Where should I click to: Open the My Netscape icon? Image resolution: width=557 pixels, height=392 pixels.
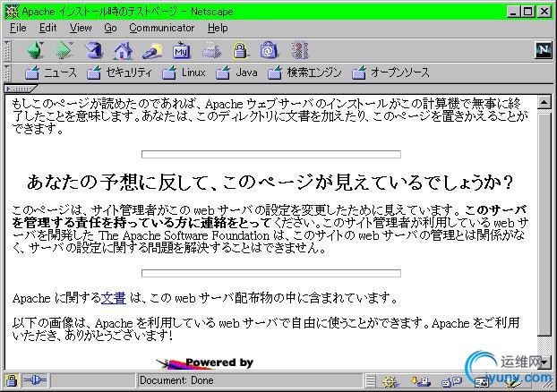(x=182, y=51)
